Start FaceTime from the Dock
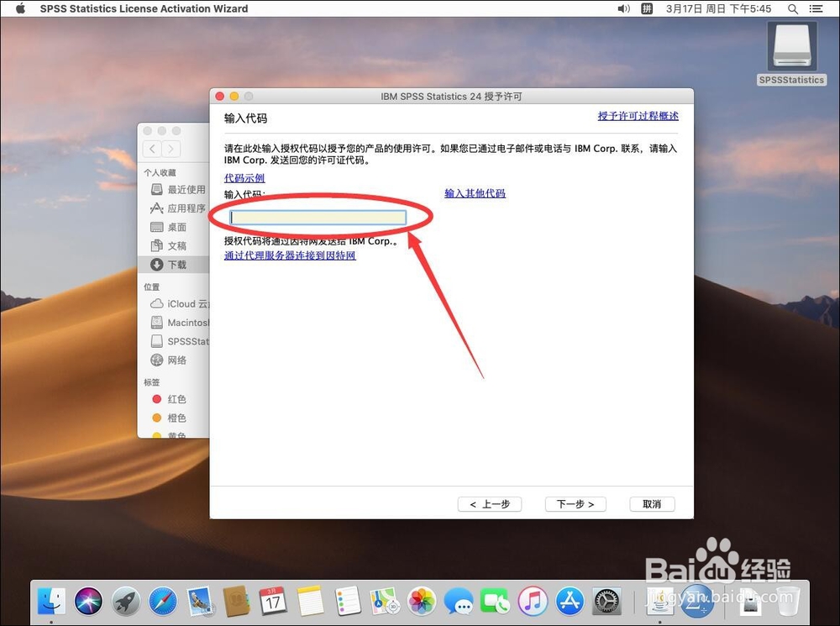Viewport: 840px width, 626px height. 495,602
